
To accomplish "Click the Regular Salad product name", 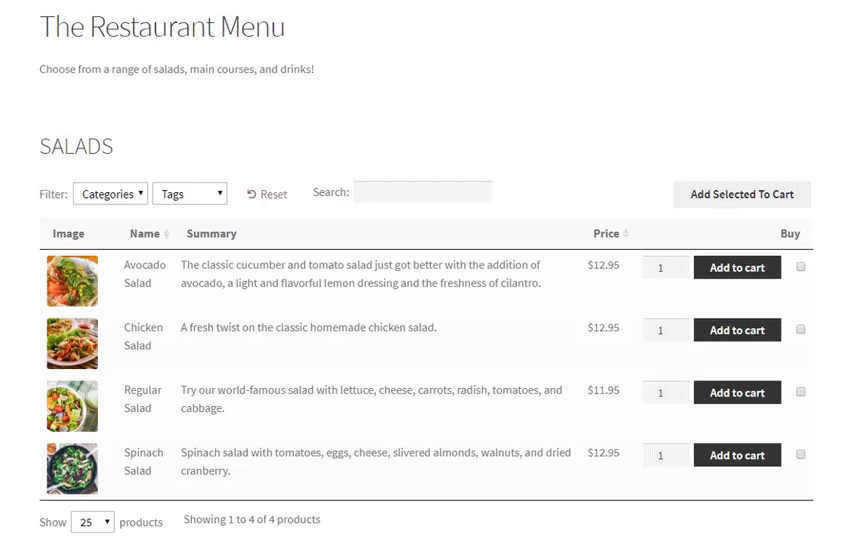I will pyautogui.click(x=143, y=399).
